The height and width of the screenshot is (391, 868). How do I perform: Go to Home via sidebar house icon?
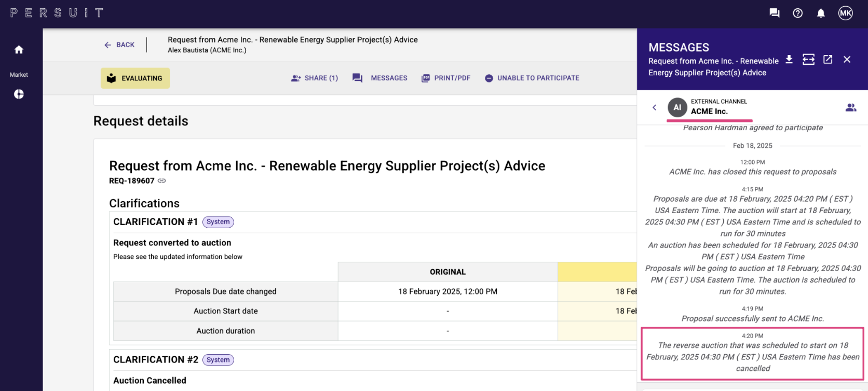[x=19, y=50]
